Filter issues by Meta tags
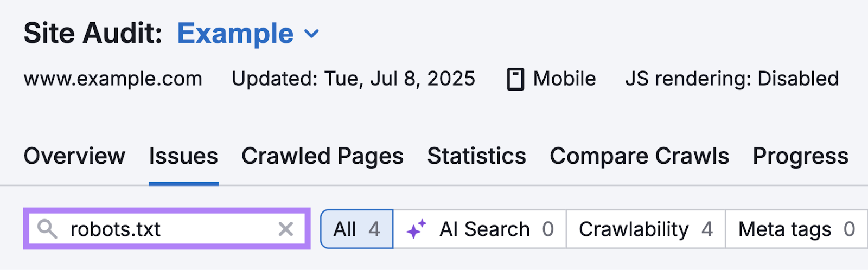This screenshot has height=270, width=868. coord(796,229)
